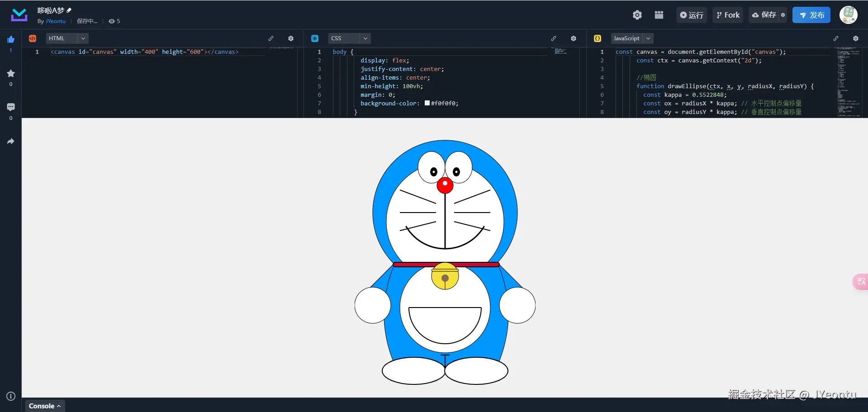Image resolution: width=868 pixels, height=412 pixels.
Task: Click the "const ox = radiusX * kappa" line
Action: pos(722,104)
